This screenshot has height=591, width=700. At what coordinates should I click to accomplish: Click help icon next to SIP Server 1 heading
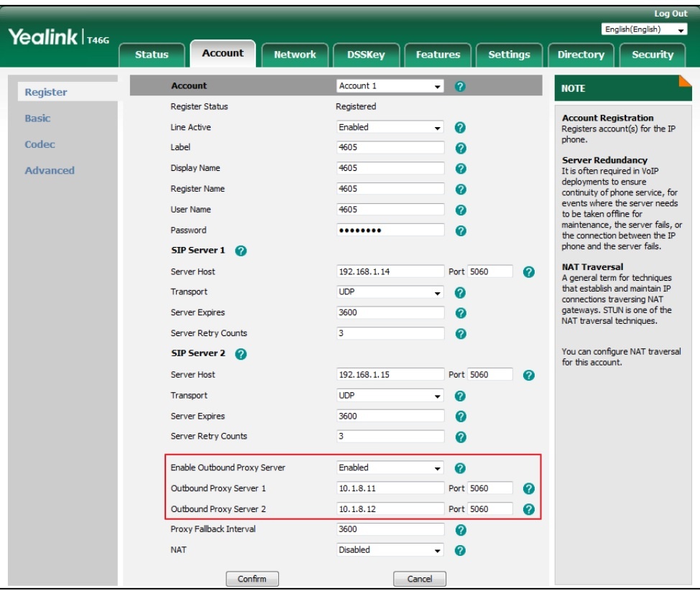click(241, 251)
